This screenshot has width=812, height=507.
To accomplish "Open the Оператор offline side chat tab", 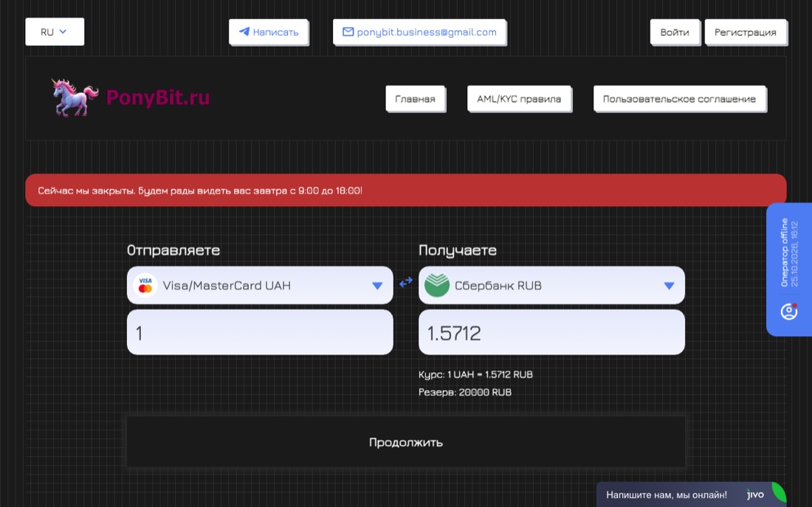I will tap(789, 269).
